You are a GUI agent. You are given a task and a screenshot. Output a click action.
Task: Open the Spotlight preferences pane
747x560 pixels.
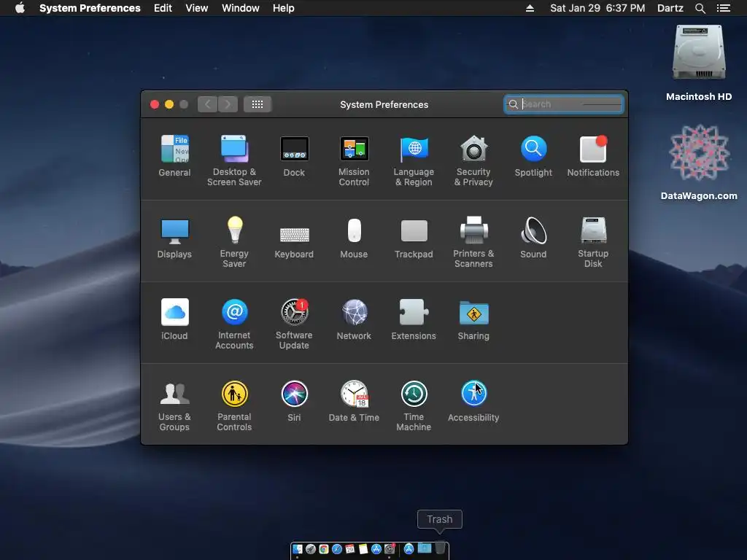533,156
